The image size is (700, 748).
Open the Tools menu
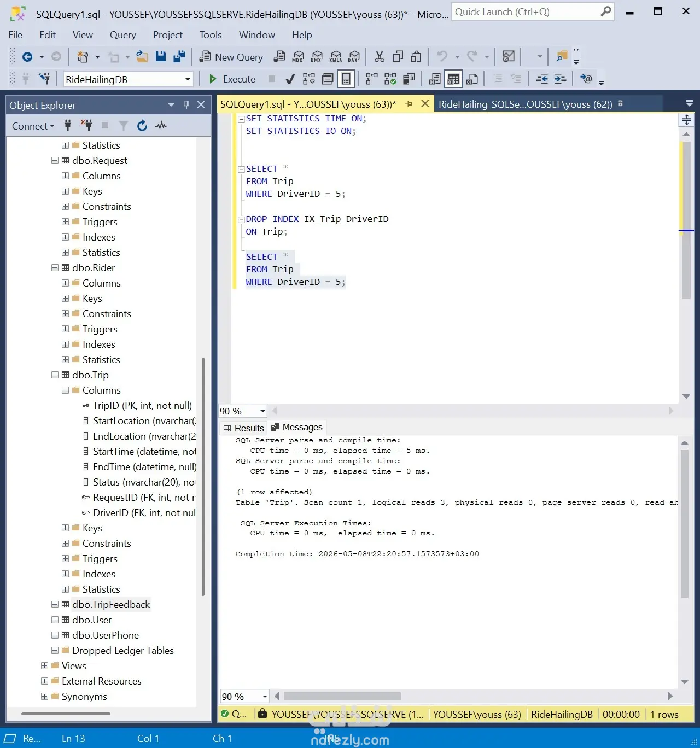coord(211,35)
